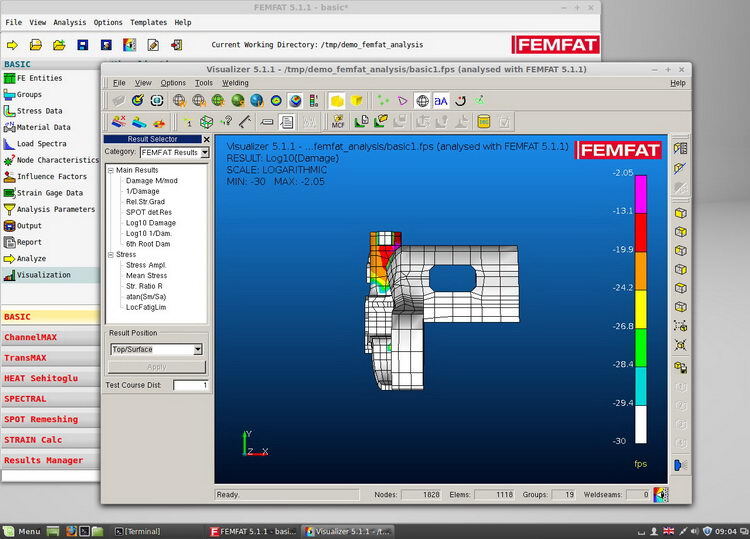Open the Templates menu in FEMFAT

coord(148,22)
